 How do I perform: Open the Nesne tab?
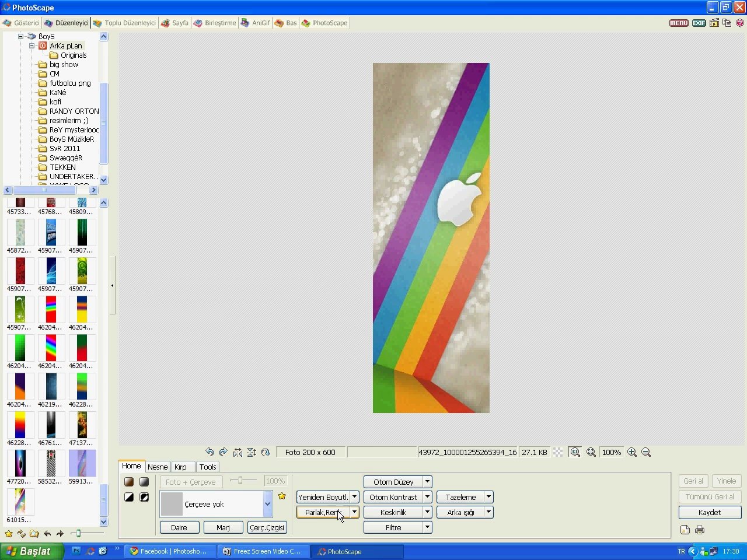pos(158,467)
